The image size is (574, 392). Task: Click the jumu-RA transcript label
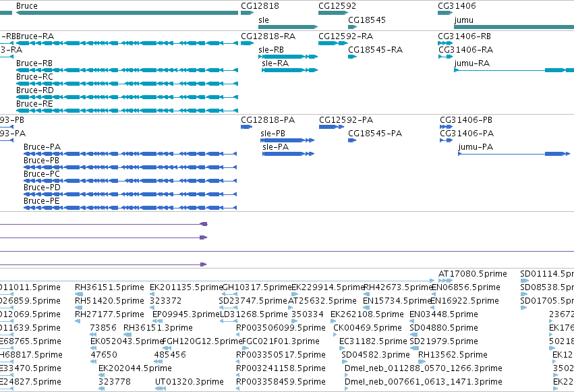[472, 63]
